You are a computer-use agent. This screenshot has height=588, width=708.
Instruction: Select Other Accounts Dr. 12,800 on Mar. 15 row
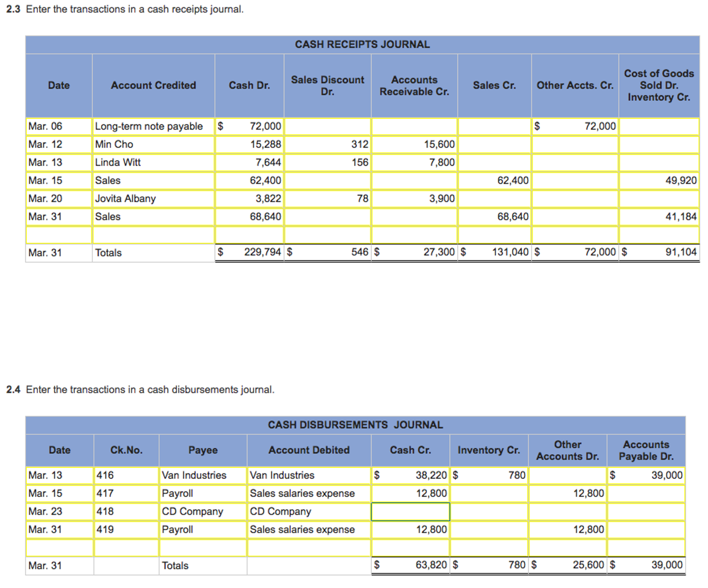pos(568,494)
